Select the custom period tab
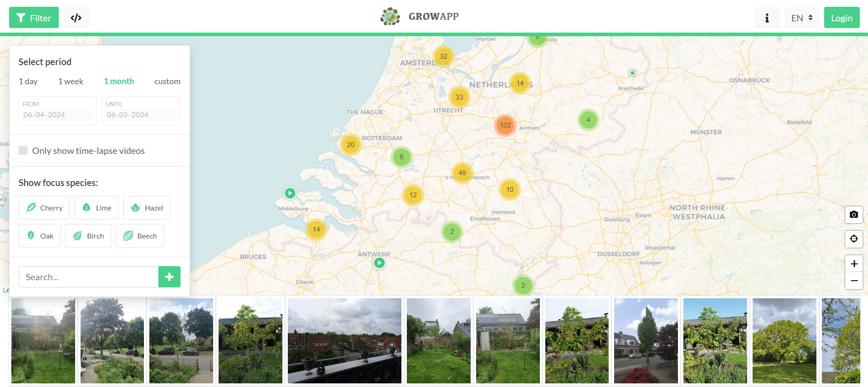Image resolution: width=868 pixels, height=387 pixels. click(167, 81)
